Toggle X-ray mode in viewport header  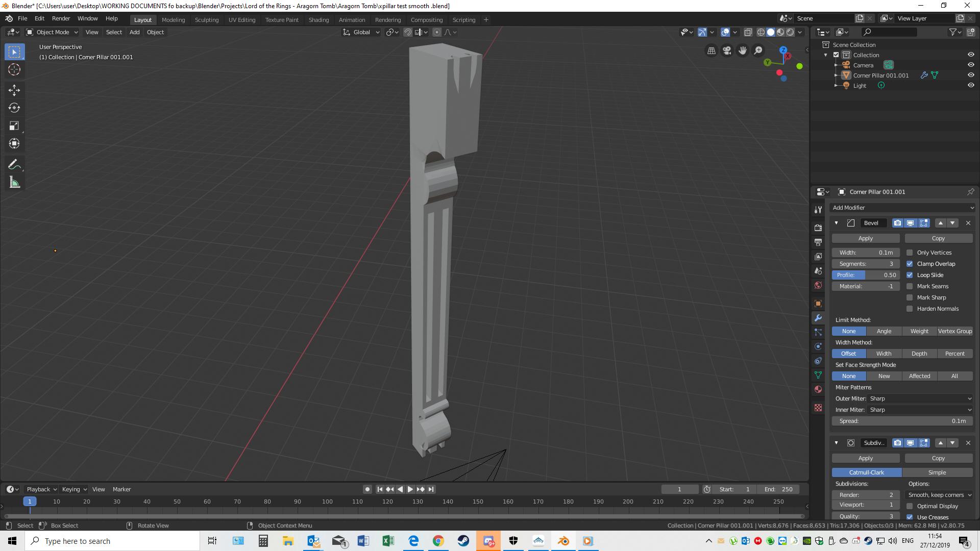(748, 32)
